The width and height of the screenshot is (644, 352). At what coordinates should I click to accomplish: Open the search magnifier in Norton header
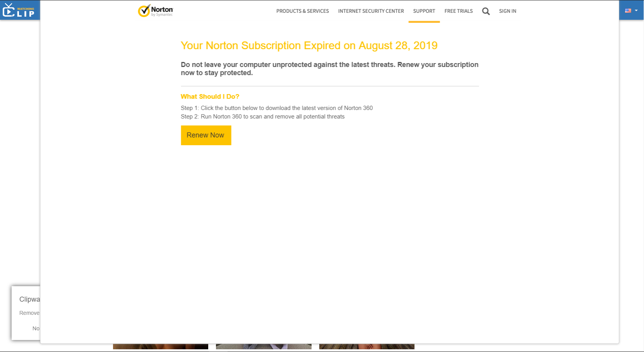(486, 11)
